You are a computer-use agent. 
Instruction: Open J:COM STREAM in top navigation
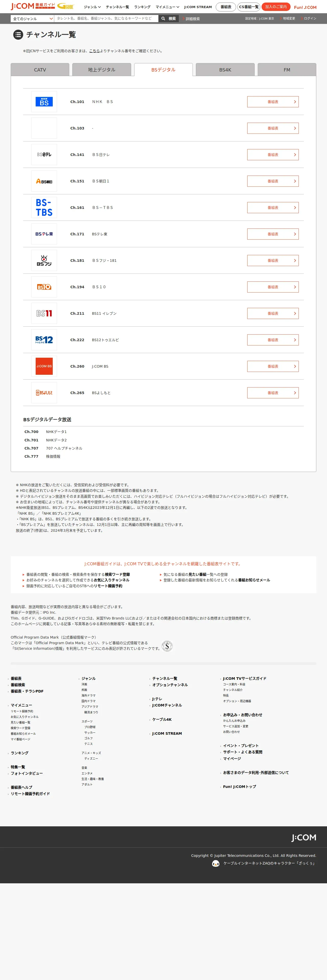(x=198, y=7)
